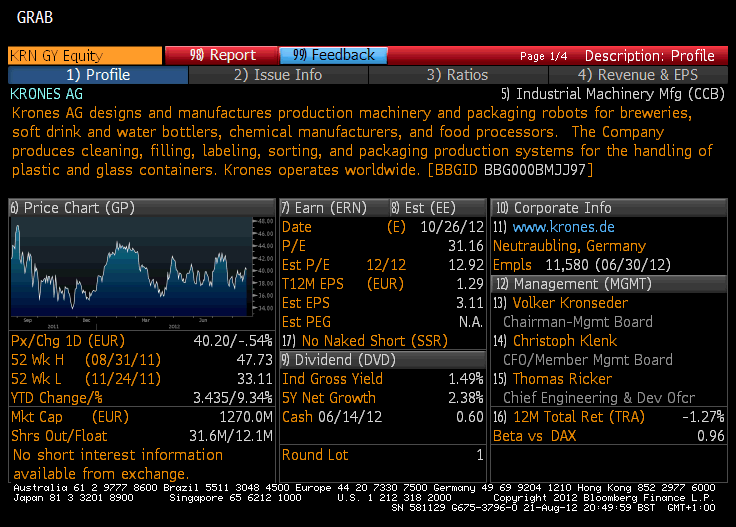Click the price chart thumbnail
Screen dimensions: 736x527
point(142,273)
